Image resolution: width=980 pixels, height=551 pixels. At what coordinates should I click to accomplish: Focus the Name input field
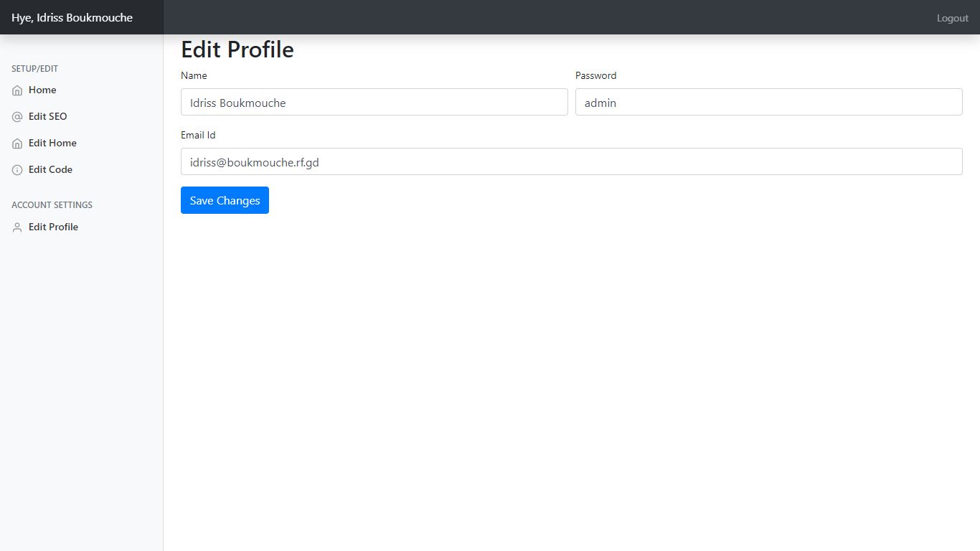(374, 102)
